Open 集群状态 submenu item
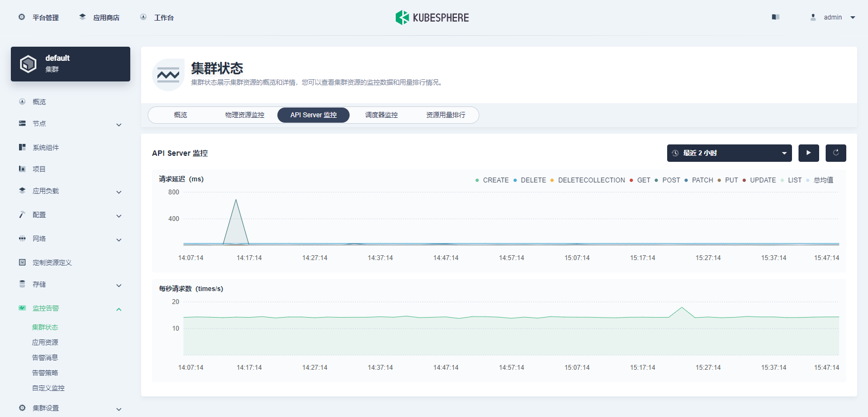The width and height of the screenshot is (868, 417). [45, 327]
